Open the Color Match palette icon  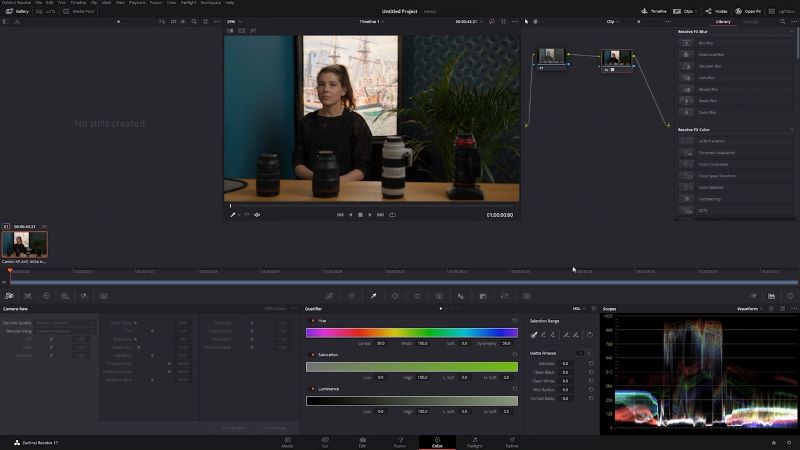click(x=28, y=296)
